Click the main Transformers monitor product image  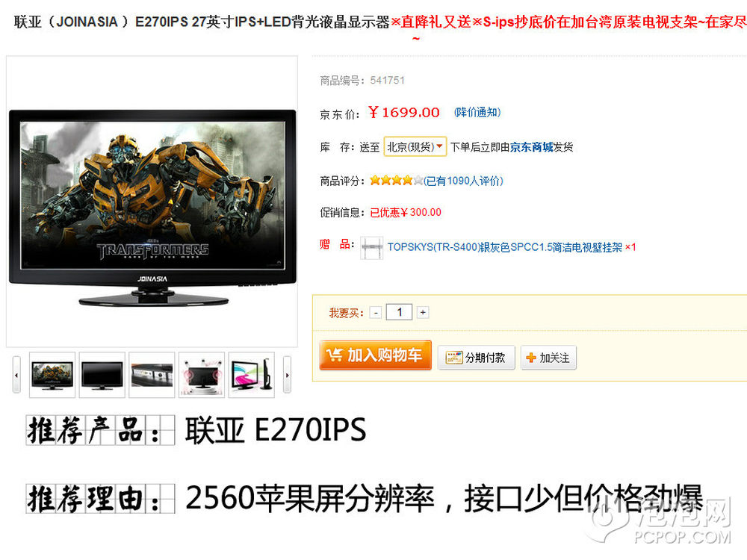[152, 207]
